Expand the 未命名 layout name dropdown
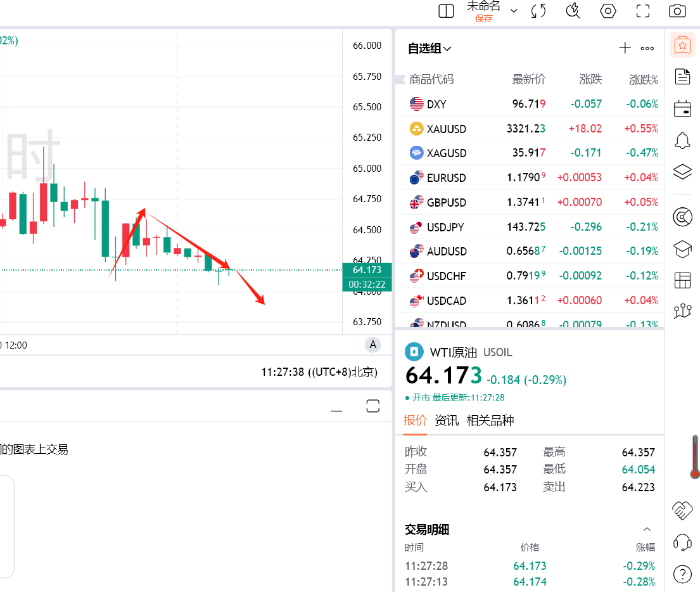 (x=514, y=11)
